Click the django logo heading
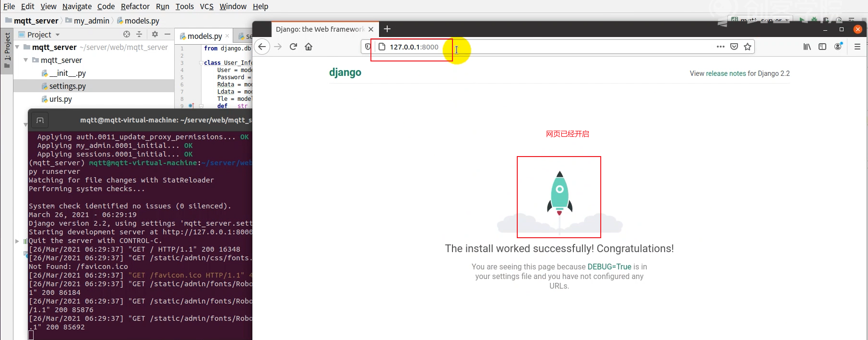Viewport: 868px width, 340px height. [x=345, y=73]
